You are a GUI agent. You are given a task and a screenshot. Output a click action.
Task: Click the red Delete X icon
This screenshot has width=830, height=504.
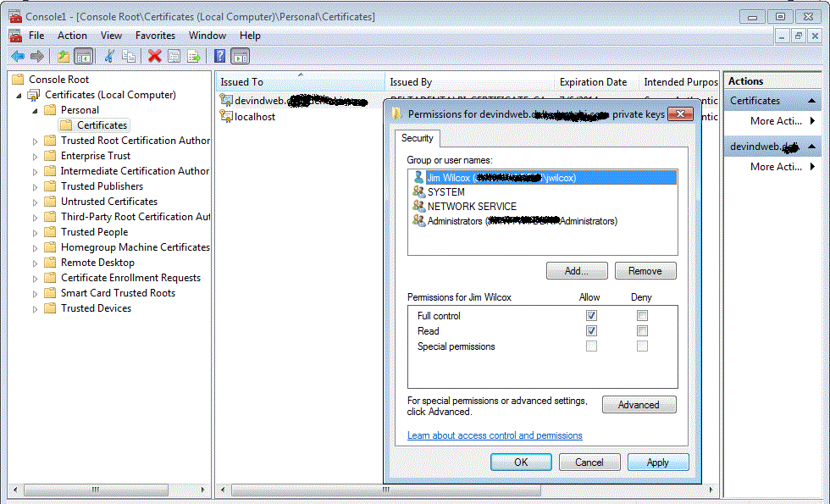pos(154,56)
